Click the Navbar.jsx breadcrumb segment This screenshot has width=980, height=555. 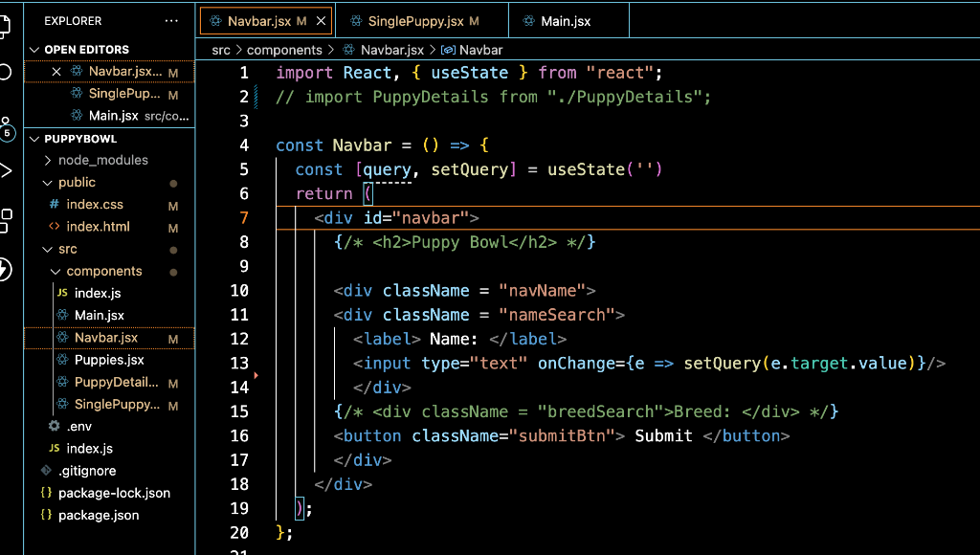tap(391, 50)
